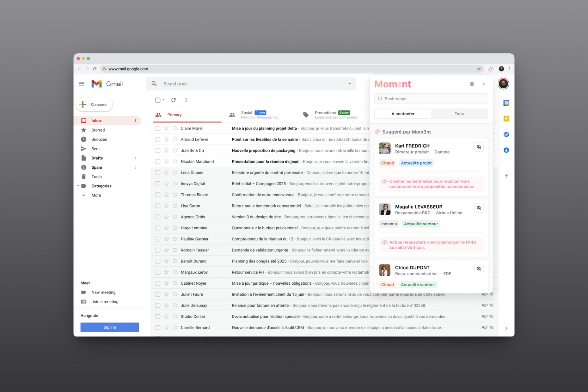Click the Hangouts Sign in button
Viewport: 588px width, 392px height.
[x=110, y=327]
